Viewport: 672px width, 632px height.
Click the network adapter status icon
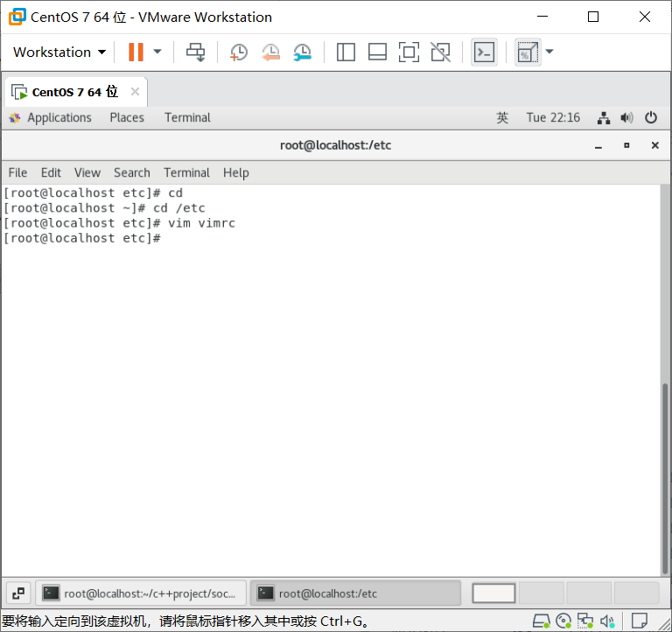coord(585,621)
